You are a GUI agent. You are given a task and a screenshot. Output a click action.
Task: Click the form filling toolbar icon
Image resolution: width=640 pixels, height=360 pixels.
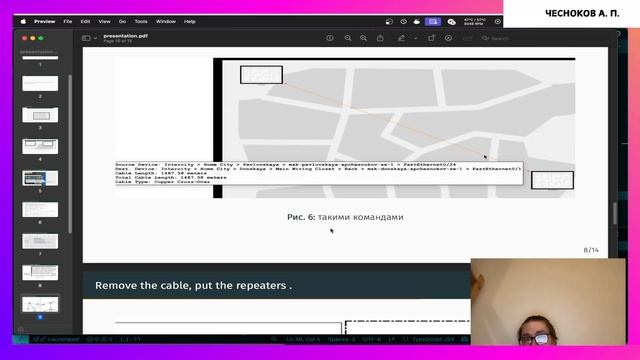467,38
